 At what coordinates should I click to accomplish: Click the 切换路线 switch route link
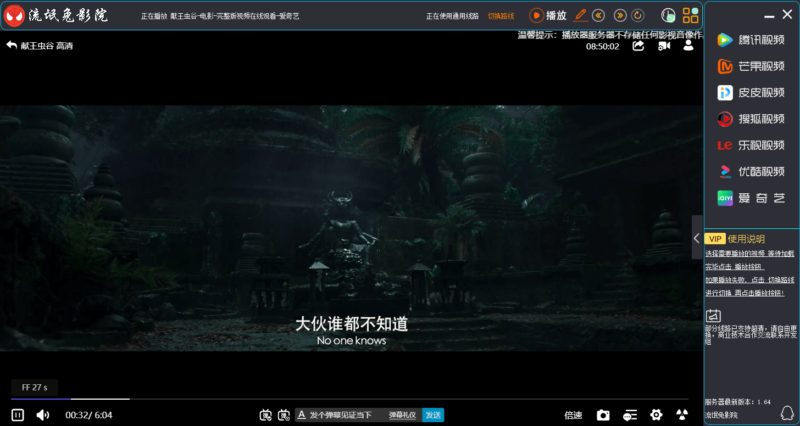tap(499, 16)
